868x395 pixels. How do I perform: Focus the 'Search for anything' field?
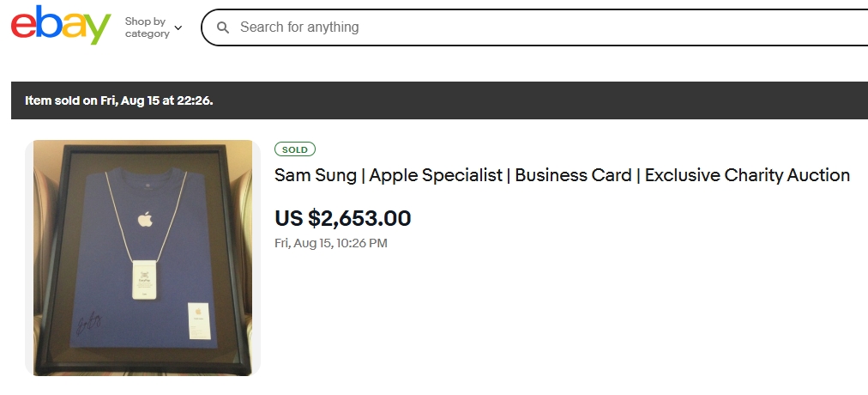tap(515, 27)
